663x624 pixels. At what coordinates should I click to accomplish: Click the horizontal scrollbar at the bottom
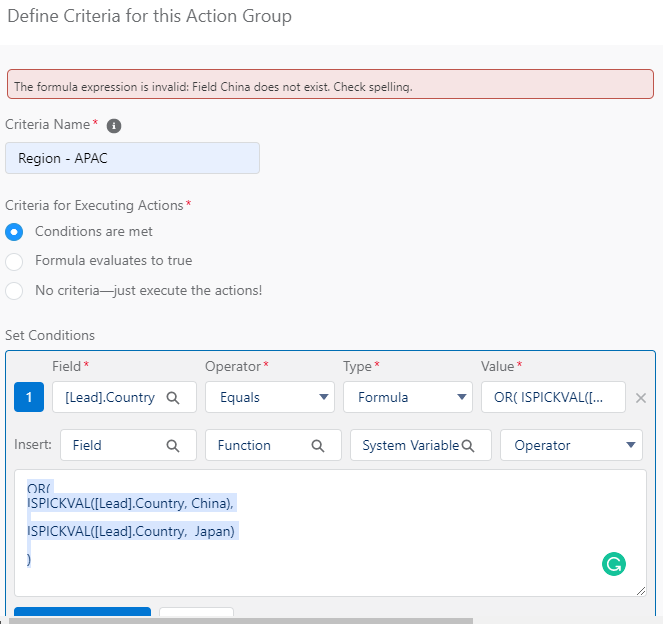(300, 621)
